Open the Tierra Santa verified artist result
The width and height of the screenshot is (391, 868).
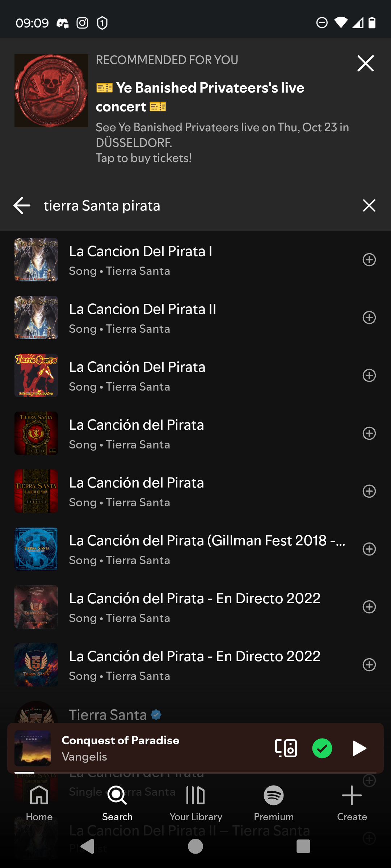(x=108, y=715)
